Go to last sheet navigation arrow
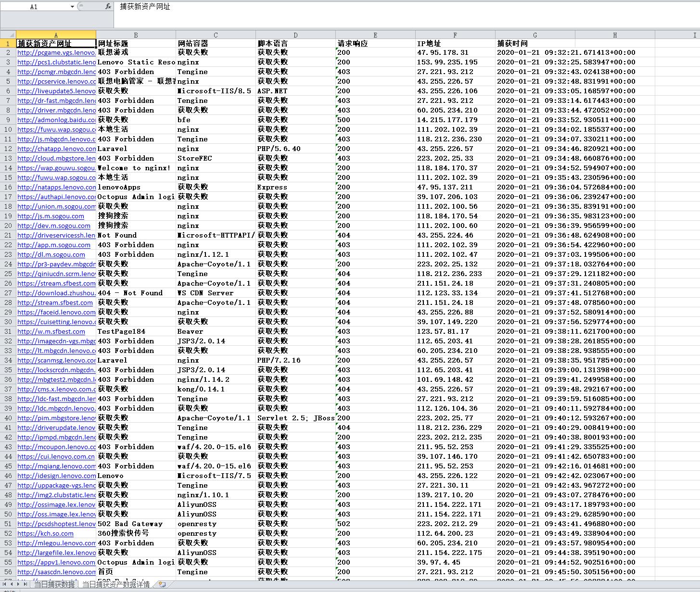The height and width of the screenshot is (592, 700). tap(25, 584)
